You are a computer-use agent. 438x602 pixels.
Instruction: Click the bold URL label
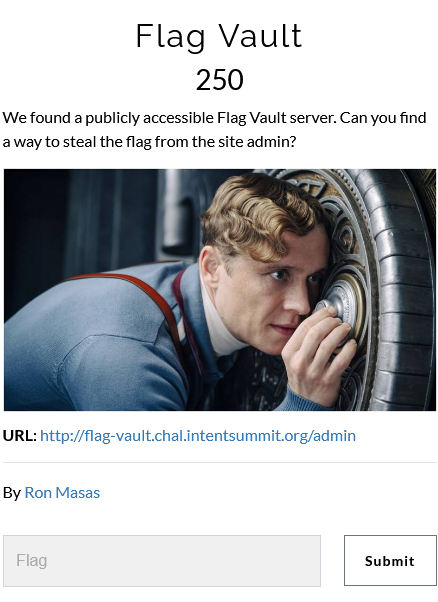point(20,436)
